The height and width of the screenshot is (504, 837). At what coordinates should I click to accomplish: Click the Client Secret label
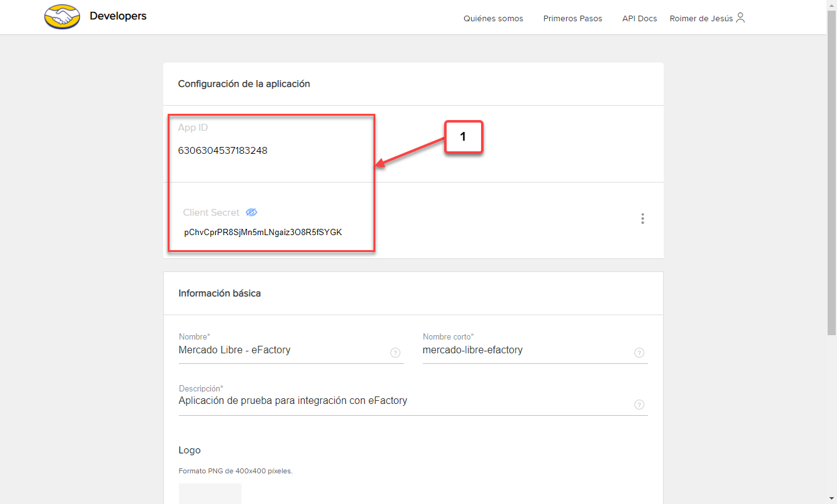211,213
